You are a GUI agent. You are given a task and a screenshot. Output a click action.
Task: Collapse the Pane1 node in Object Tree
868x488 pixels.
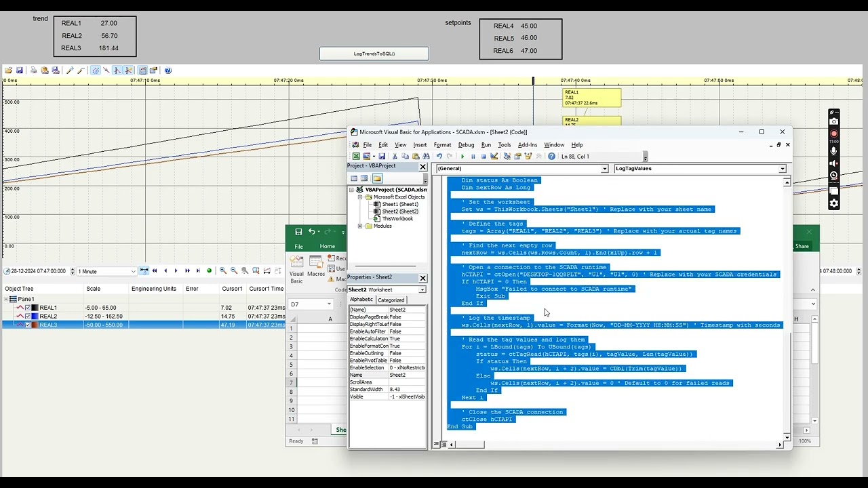pos(6,299)
